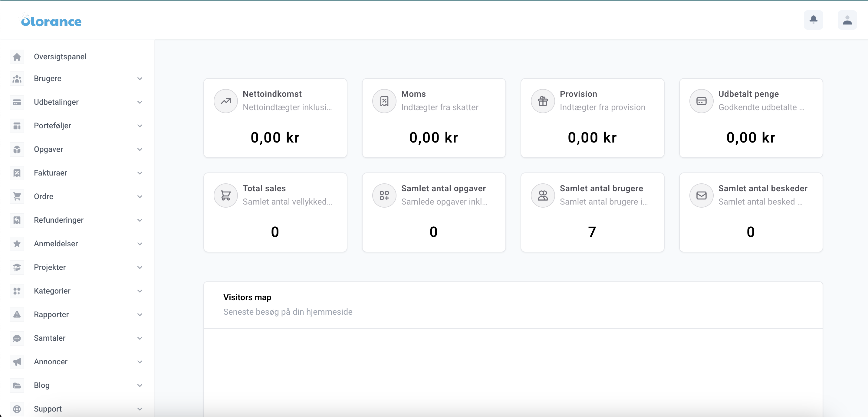Select the Kategorier menu item
868x417 pixels.
click(52, 291)
